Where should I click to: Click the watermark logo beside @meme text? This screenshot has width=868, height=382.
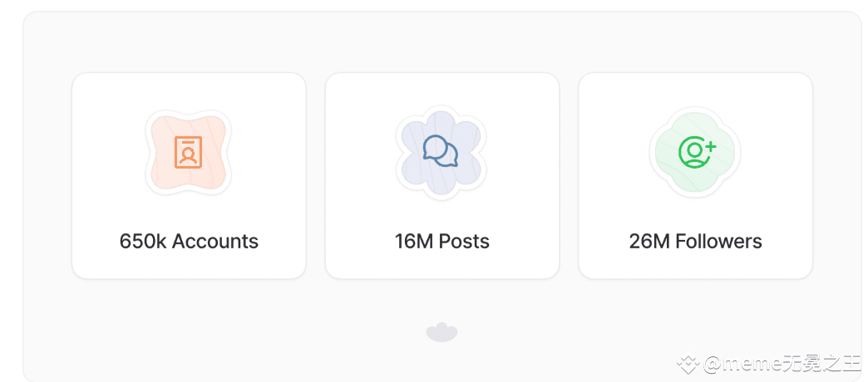tap(687, 364)
